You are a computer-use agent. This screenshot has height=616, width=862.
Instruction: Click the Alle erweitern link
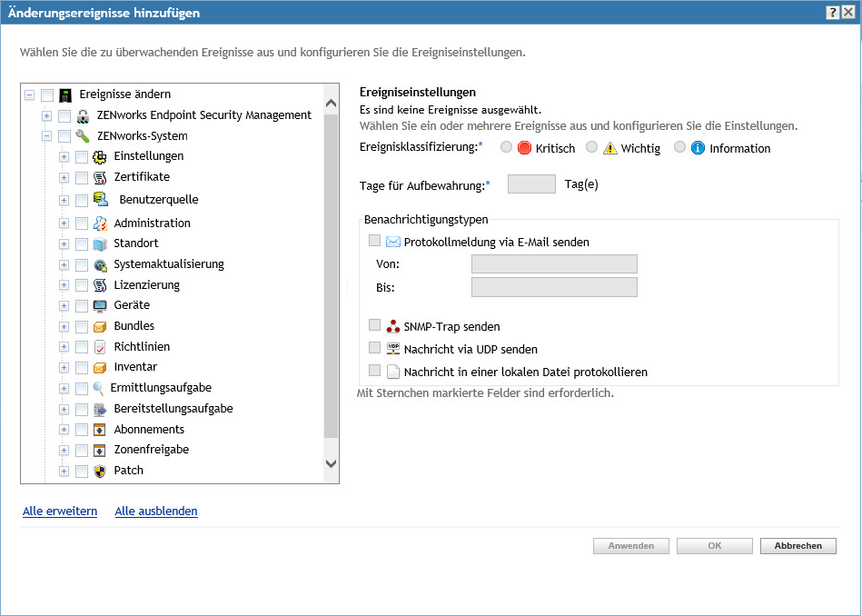tap(60, 512)
